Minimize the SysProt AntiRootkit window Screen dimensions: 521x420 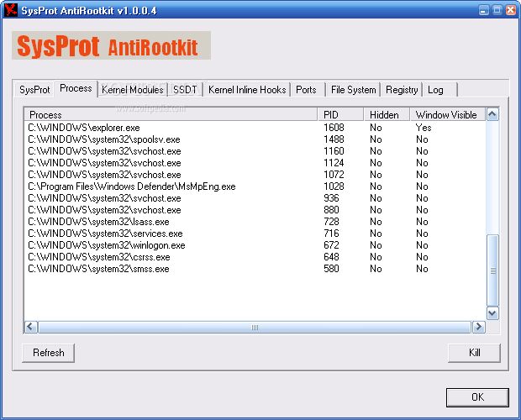tap(484, 10)
